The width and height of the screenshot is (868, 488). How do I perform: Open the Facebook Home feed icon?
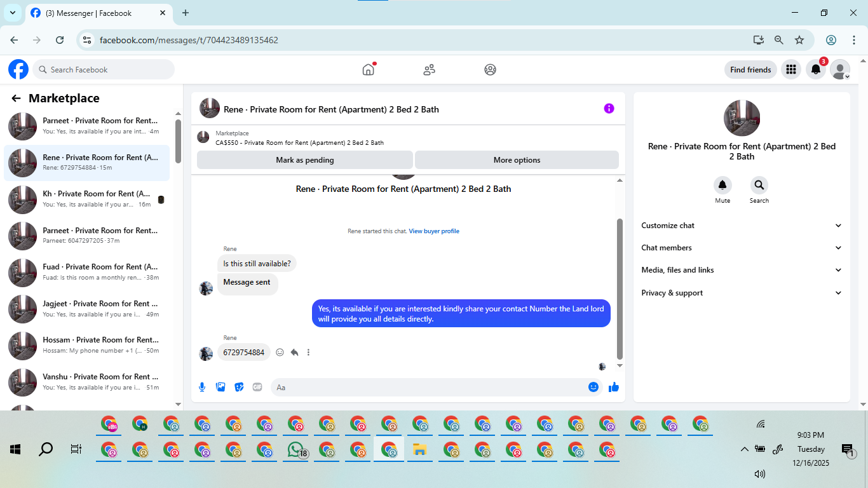click(369, 69)
